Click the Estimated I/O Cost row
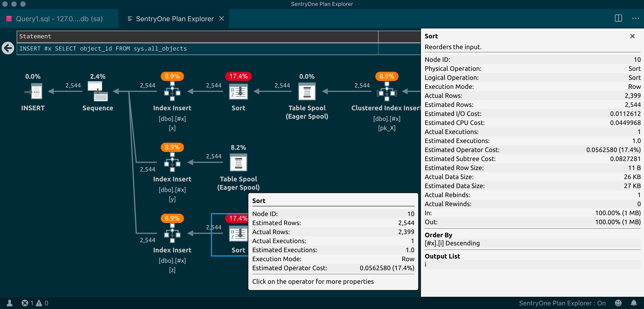This screenshot has height=309, width=644. click(532, 114)
